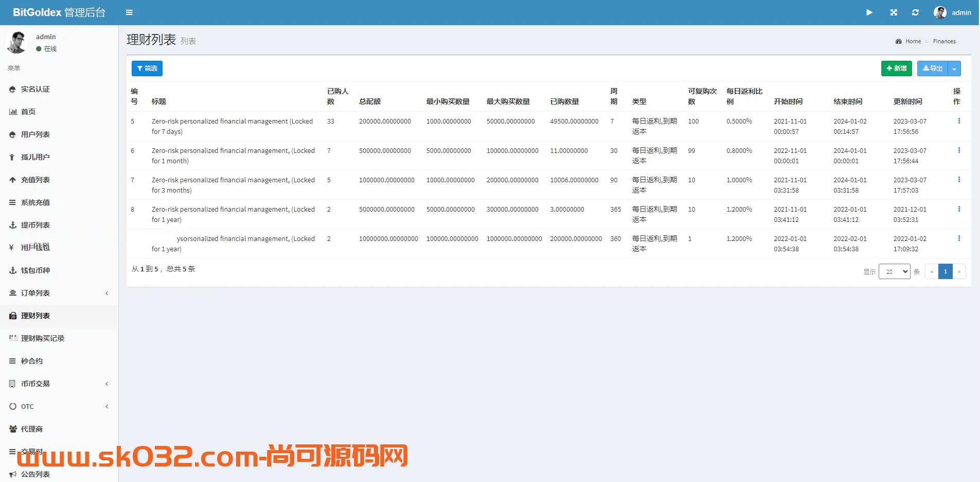Open the export dropdown caret
Image resolution: width=980 pixels, height=482 pixels.
point(954,68)
